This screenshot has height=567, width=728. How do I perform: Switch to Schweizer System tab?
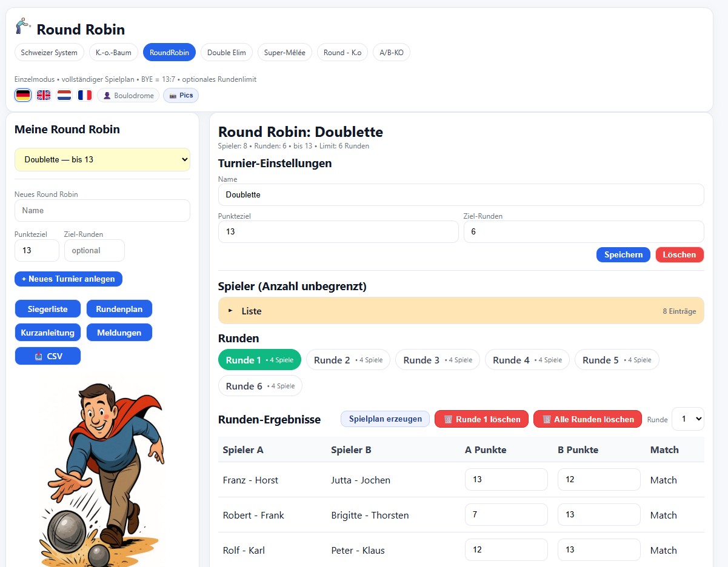tap(49, 53)
